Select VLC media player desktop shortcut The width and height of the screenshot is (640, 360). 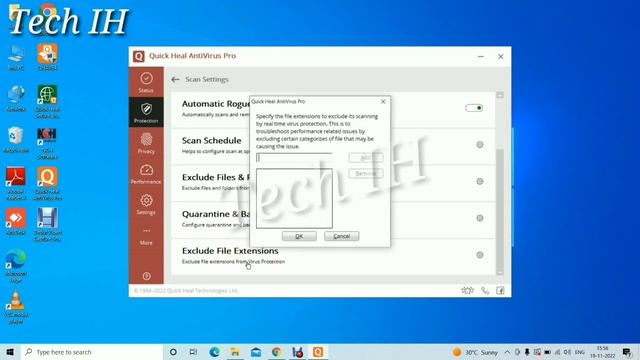click(x=16, y=308)
